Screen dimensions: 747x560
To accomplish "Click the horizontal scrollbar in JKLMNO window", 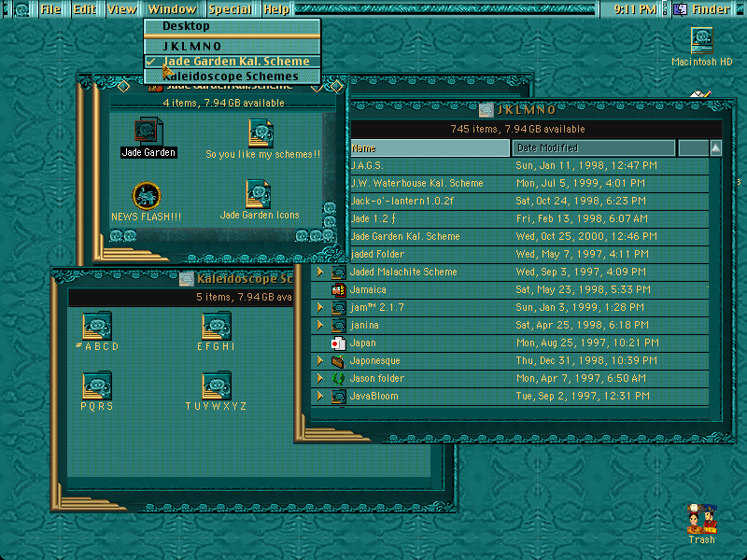I will pyautogui.click(x=509, y=413).
